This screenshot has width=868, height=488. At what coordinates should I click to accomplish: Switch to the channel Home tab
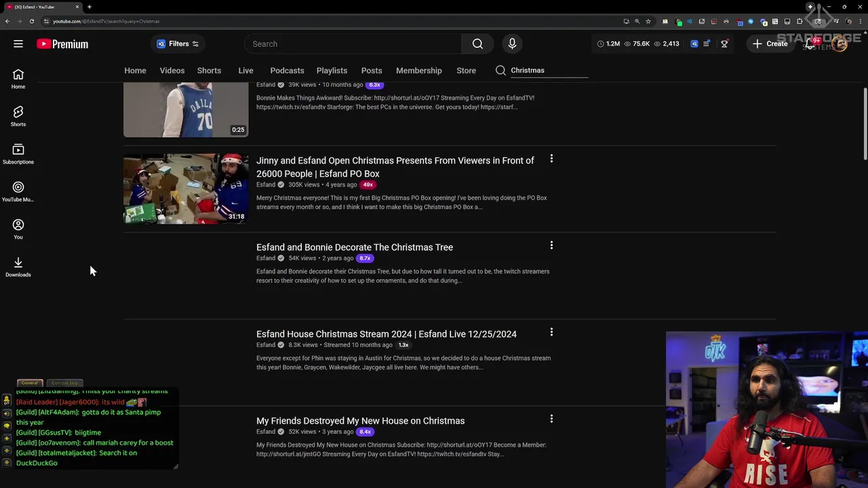point(135,70)
